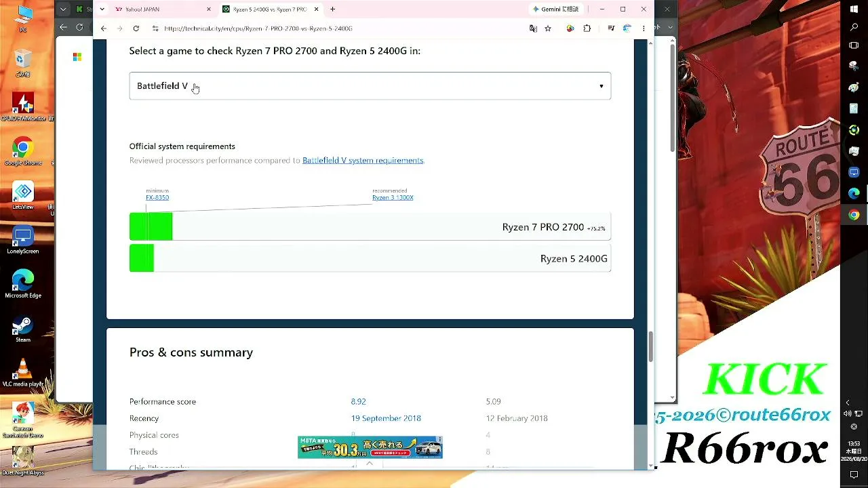Open the Battlefield V system requirements link

363,161
